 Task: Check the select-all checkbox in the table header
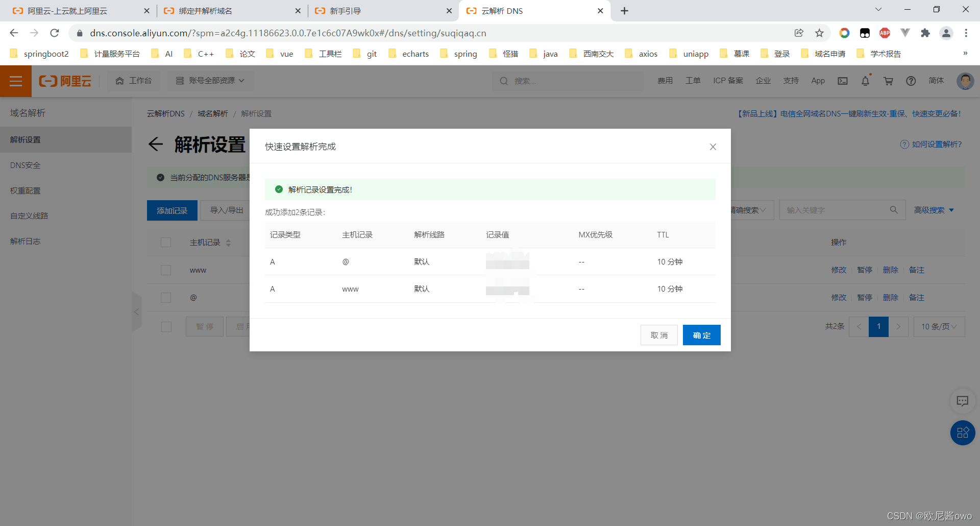point(166,242)
